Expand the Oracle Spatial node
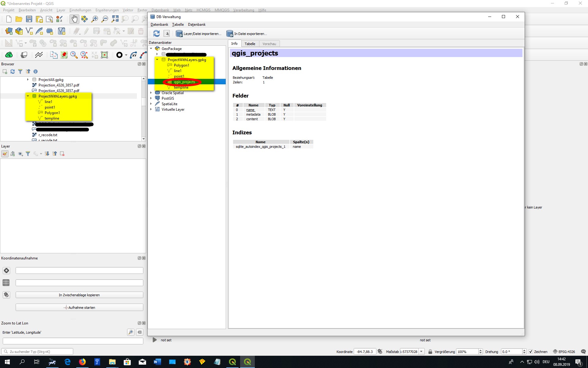Screen dimensions: 588x368 coord(151,93)
